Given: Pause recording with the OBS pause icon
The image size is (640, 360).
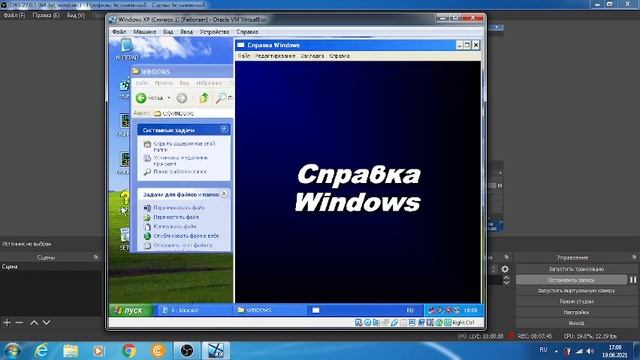Looking at the screenshot, I should (633, 280).
